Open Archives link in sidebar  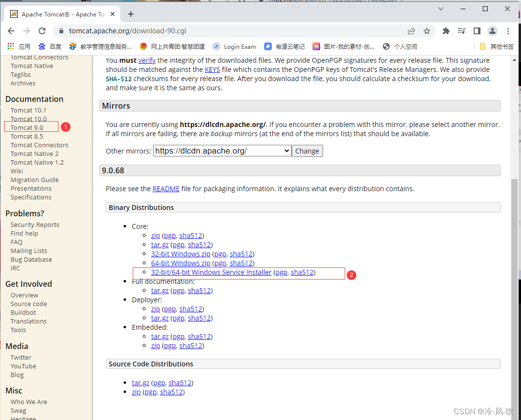click(x=23, y=84)
